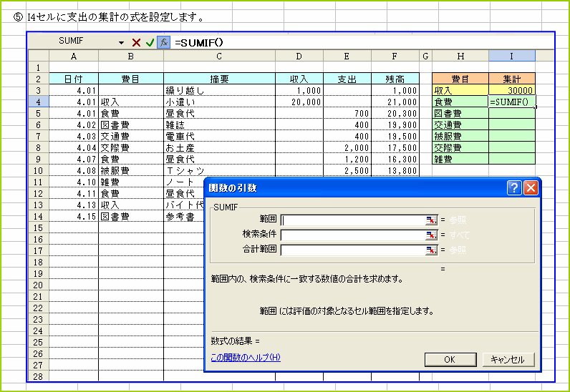Cancel formula entry with the red X
The width and height of the screenshot is (570, 392).
tap(136, 43)
